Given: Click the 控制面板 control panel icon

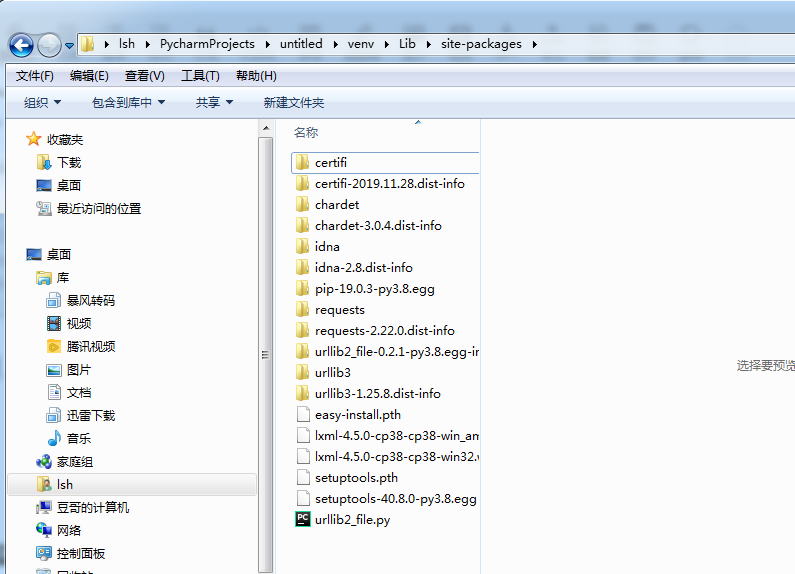Looking at the screenshot, I should click(x=44, y=553).
